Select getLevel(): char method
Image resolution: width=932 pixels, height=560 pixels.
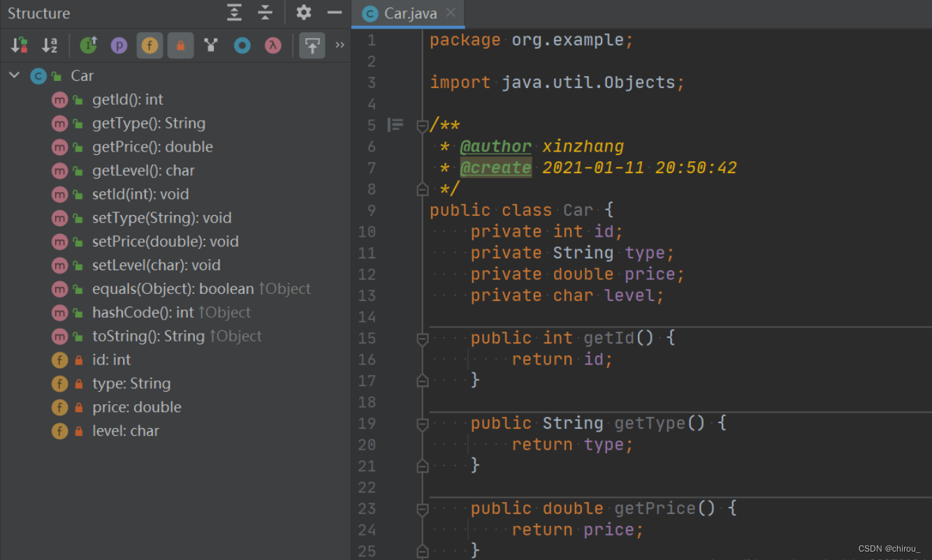[143, 170]
